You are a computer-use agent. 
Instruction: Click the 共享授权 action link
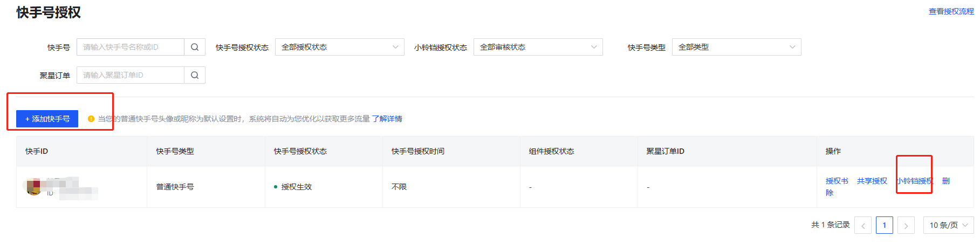point(872,181)
